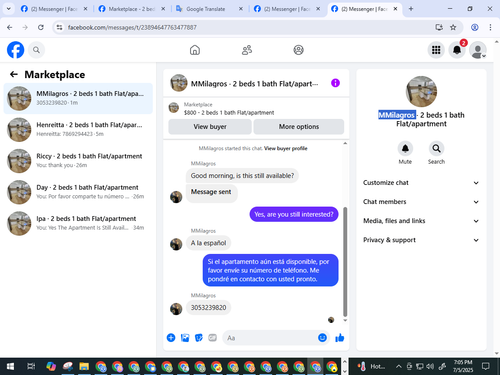Image resolution: width=500 pixels, height=375 pixels.
Task: Choose a sticker from the composer
Action: [x=199, y=338]
